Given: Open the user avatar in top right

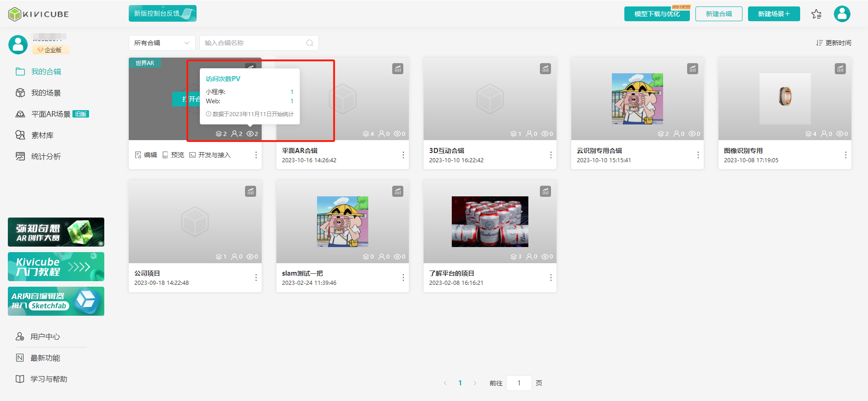Looking at the screenshot, I should (x=842, y=14).
